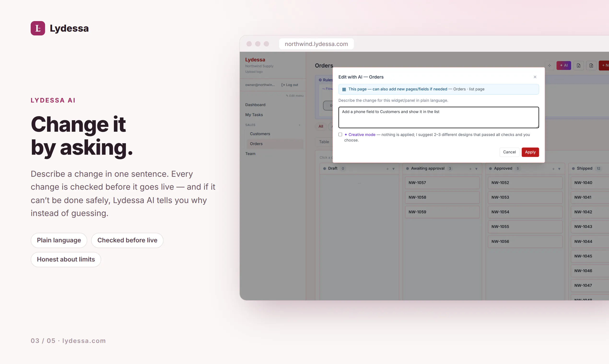Click the Log out icon link
Viewport: 609px width, 364px height.
(x=290, y=85)
